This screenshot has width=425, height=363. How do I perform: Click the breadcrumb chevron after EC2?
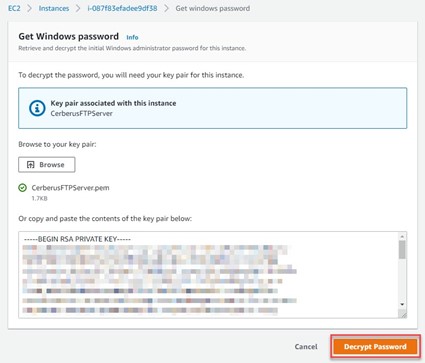(29, 8)
